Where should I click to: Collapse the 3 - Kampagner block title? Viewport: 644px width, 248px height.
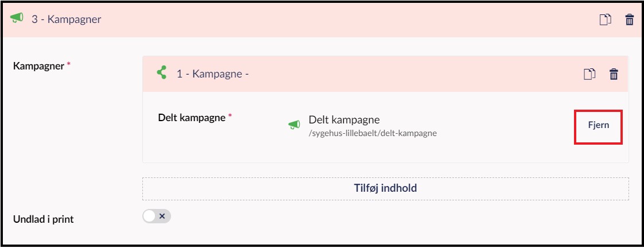66,20
